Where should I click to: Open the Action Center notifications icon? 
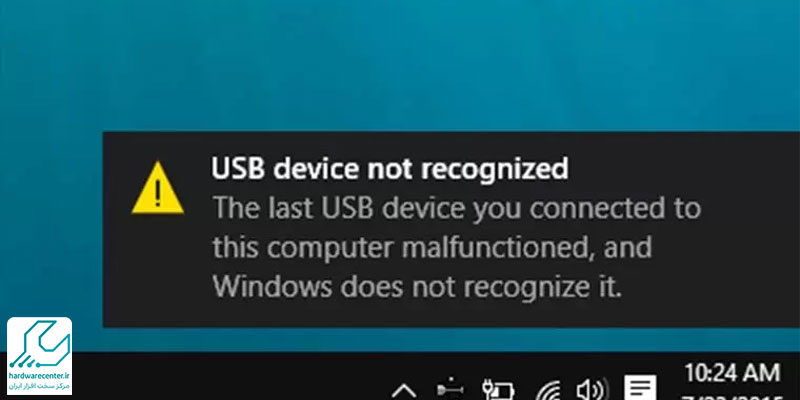640,389
